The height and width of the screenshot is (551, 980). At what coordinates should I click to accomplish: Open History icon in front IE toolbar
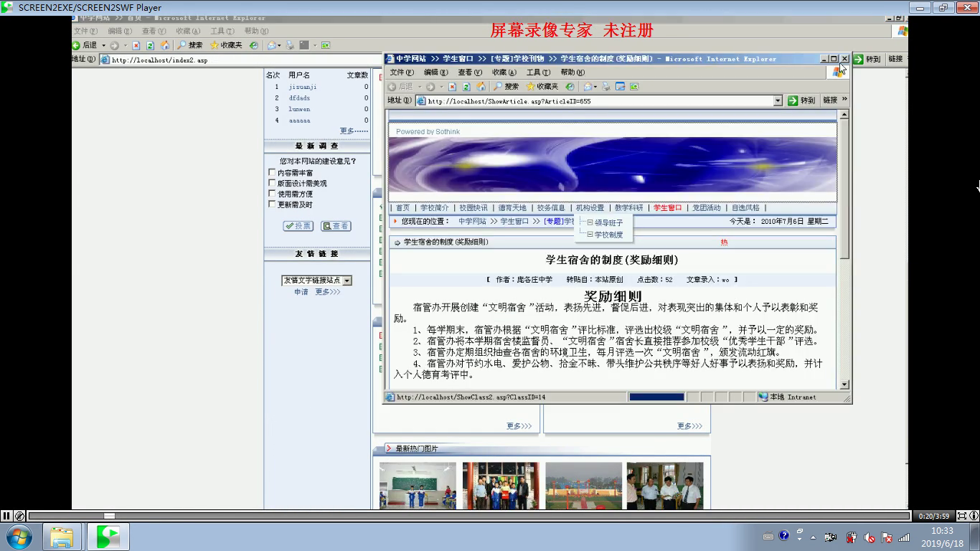(x=570, y=87)
